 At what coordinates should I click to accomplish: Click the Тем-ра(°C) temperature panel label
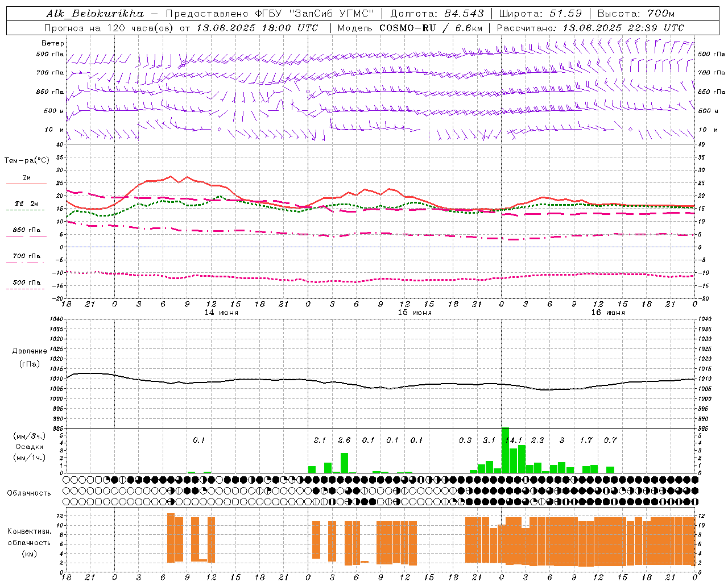point(27,161)
